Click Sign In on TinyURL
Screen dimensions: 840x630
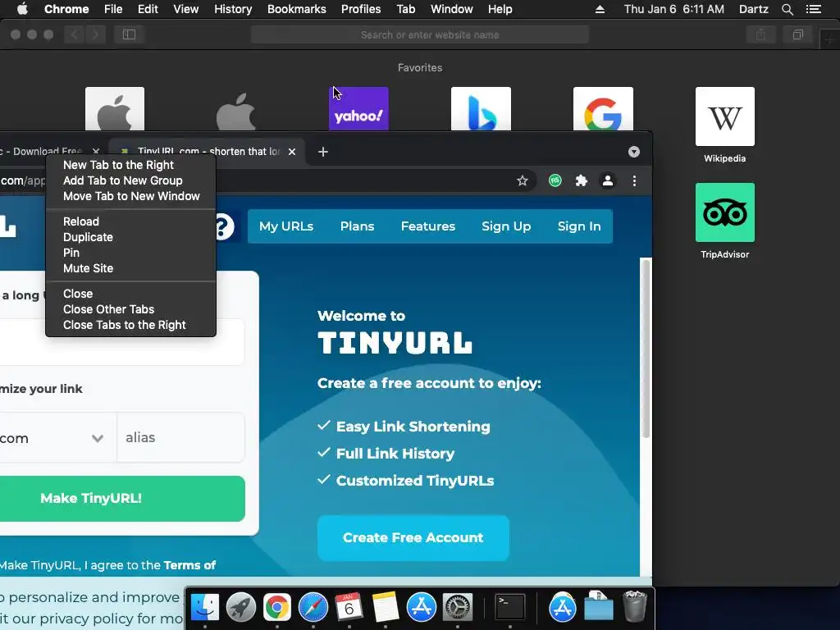(x=579, y=226)
